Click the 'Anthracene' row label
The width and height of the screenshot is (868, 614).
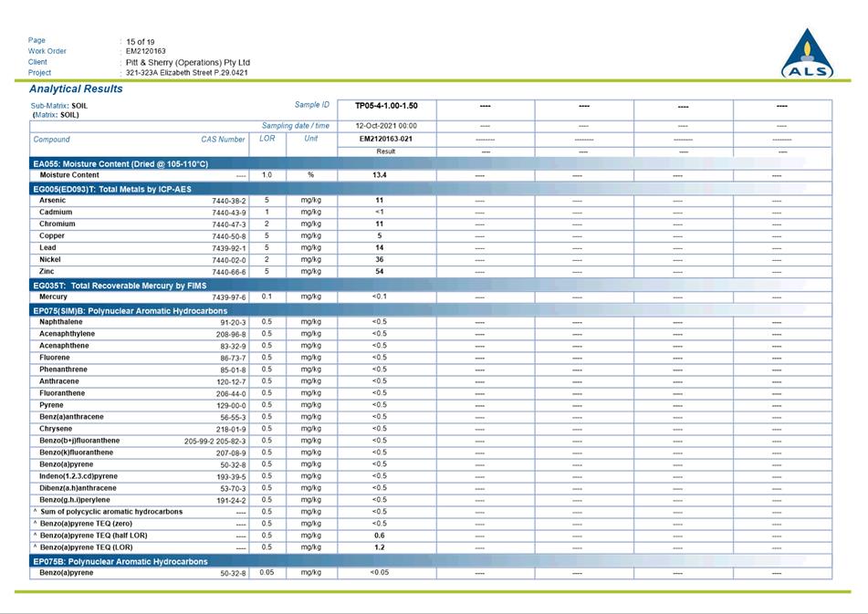pyautogui.click(x=59, y=381)
